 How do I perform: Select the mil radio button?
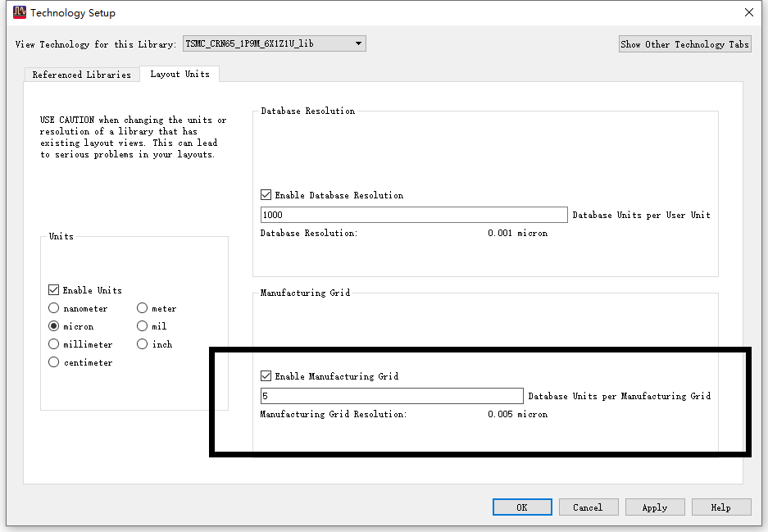142,326
